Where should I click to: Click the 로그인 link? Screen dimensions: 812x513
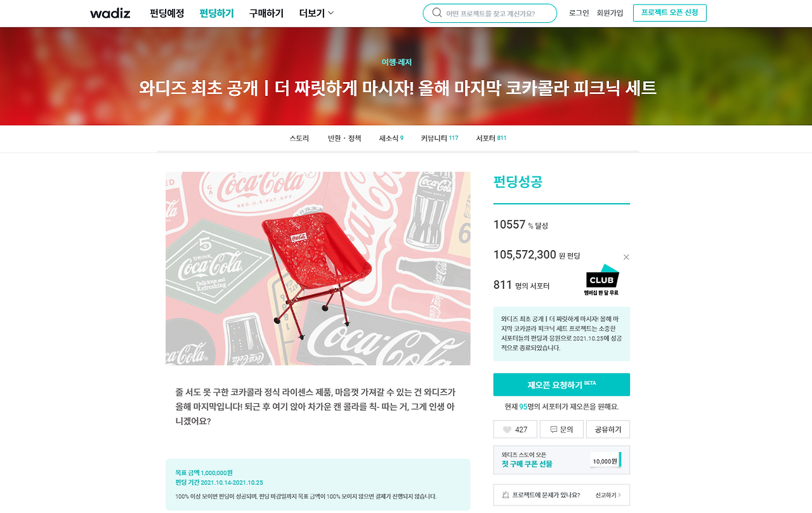point(579,13)
